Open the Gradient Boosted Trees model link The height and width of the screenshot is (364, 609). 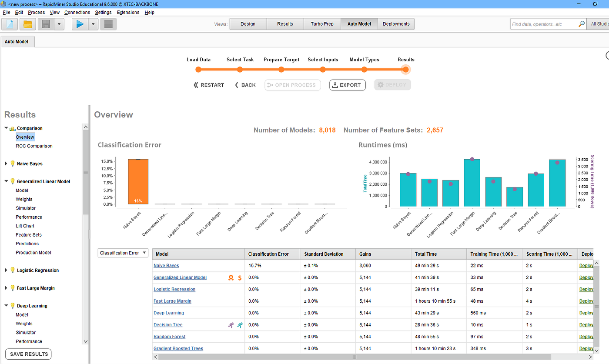coord(178,348)
